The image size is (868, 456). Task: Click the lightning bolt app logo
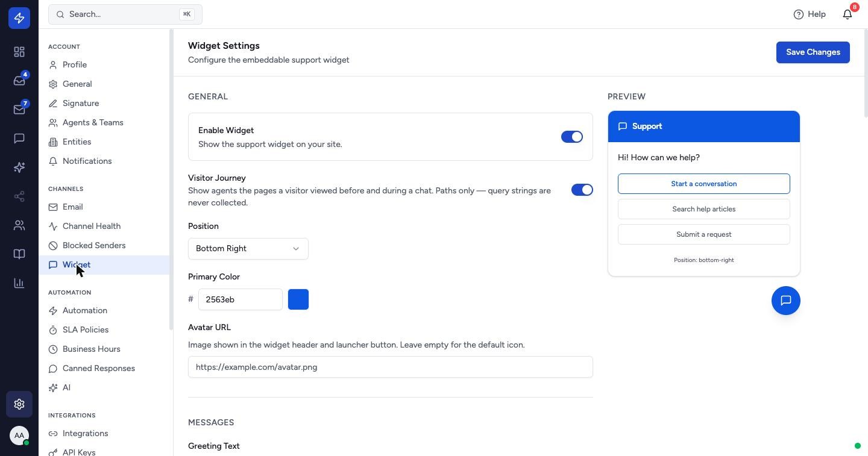click(19, 18)
